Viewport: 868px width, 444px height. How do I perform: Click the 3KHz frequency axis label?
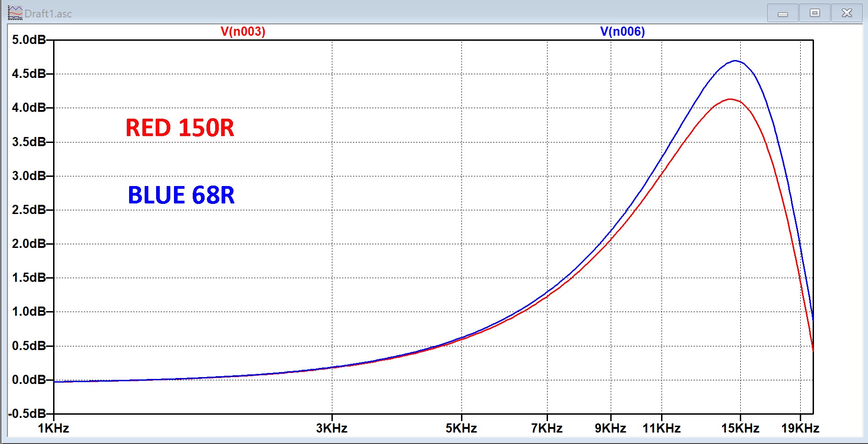pyautogui.click(x=332, y=428)
